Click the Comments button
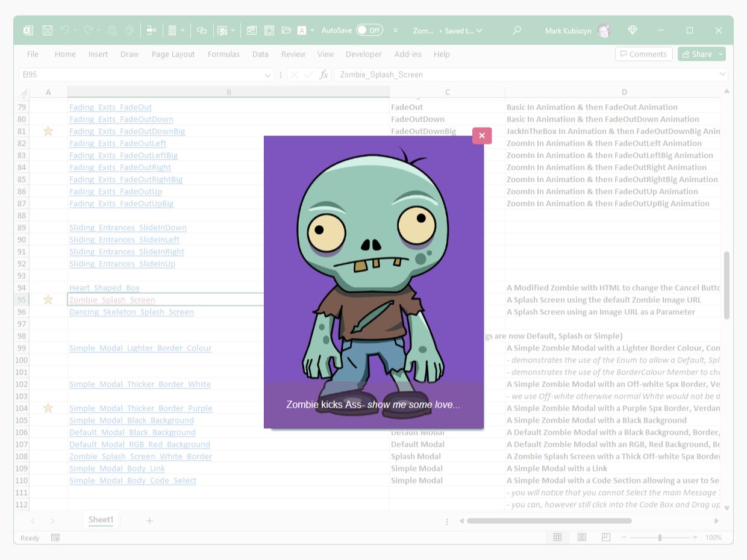The height and width of the screenshot is (560, 747). 643,54
